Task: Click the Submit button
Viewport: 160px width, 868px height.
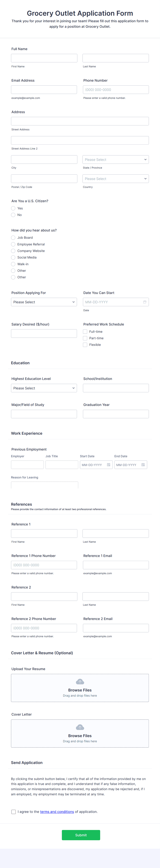Action: click(81, 835)
